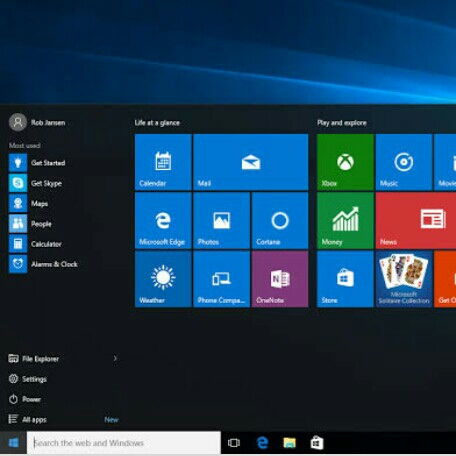Viewport: 456px width, 456px height.
Task: Launch Microsoft Solitaire Collection tile
Action: click(404, 279)
